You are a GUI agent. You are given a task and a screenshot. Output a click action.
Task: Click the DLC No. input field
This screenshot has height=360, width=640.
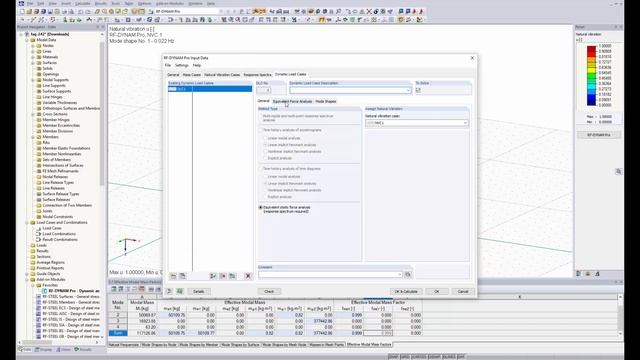coord(264,90)
